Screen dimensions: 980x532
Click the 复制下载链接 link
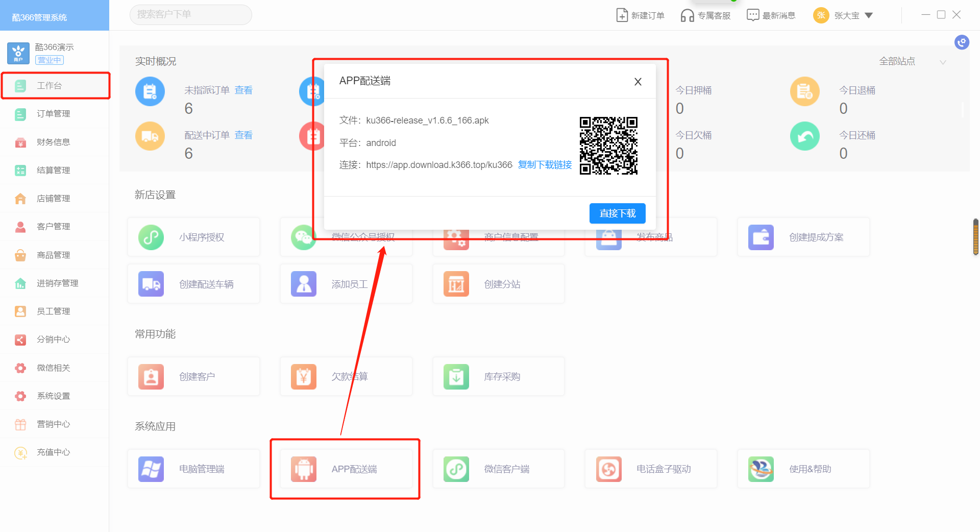pyautogui.click(x=545, y=165)
